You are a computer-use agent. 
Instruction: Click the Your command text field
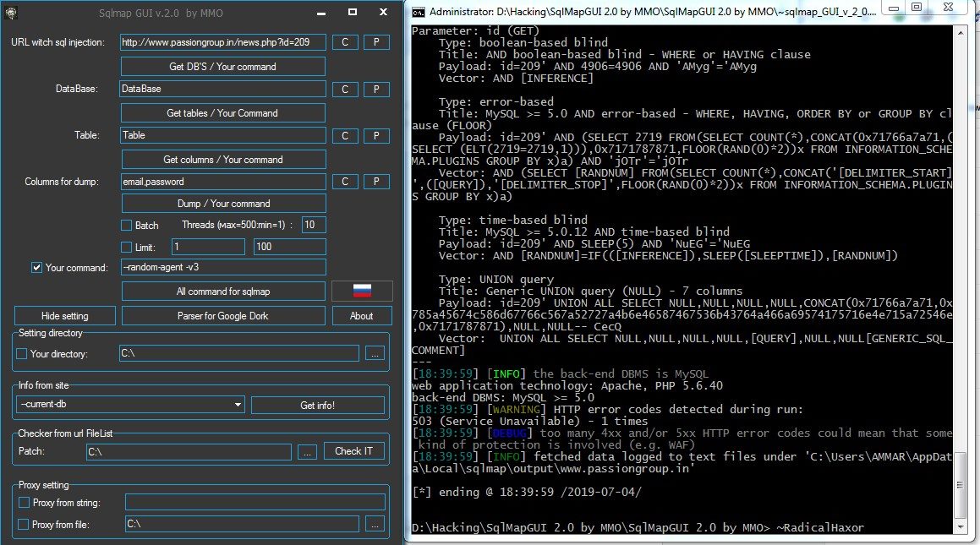tap(223, 267)
